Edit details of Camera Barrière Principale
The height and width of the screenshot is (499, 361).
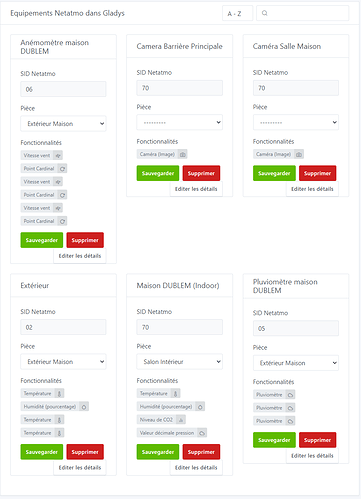pos(196,189)
